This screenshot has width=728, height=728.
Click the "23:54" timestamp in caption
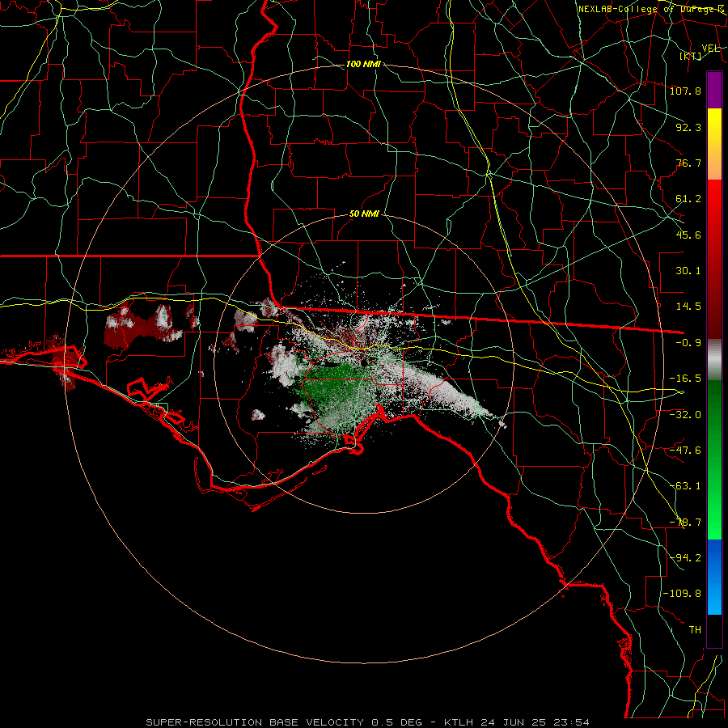click(572, 722)
